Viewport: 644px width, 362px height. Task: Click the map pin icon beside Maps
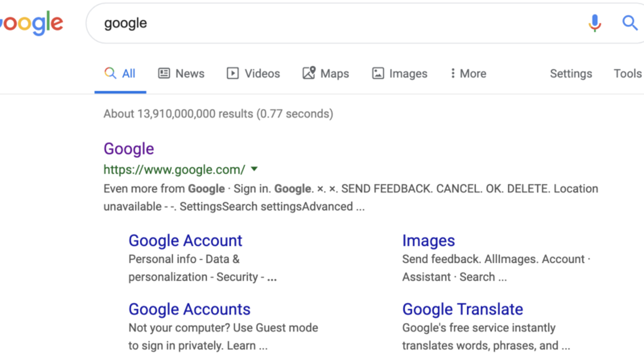coord(309,73)
